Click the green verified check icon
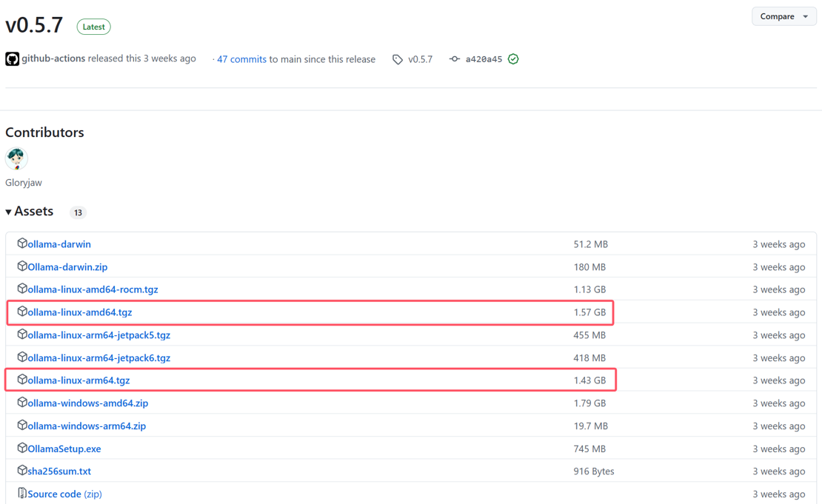The height and width of the screenshot is (504, 822). click(513, 59)
